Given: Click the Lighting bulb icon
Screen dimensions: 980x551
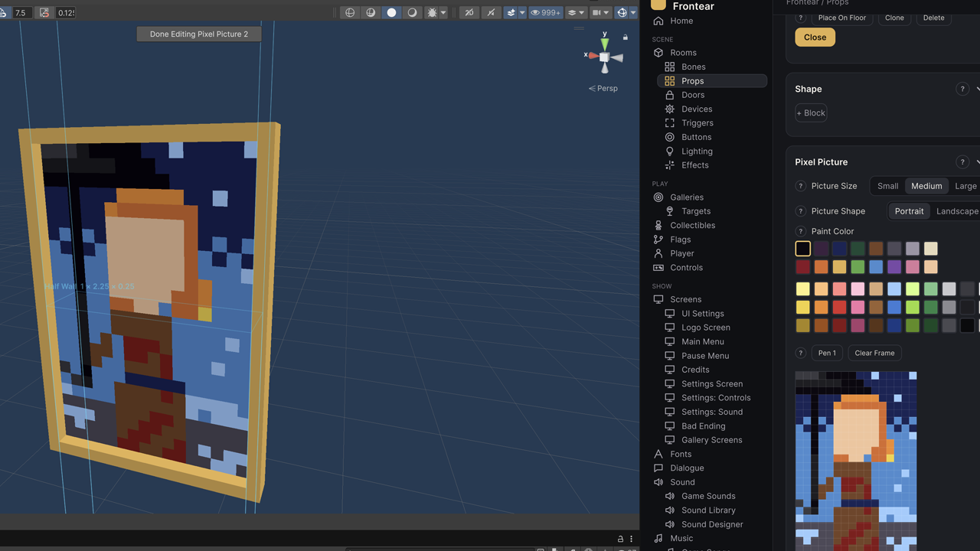Looking at the screenshot, I should 670,151.
